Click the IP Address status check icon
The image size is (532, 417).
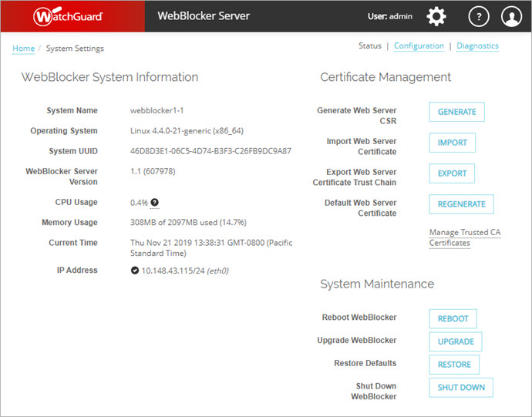pyautogui.click(x=135, y=271)
